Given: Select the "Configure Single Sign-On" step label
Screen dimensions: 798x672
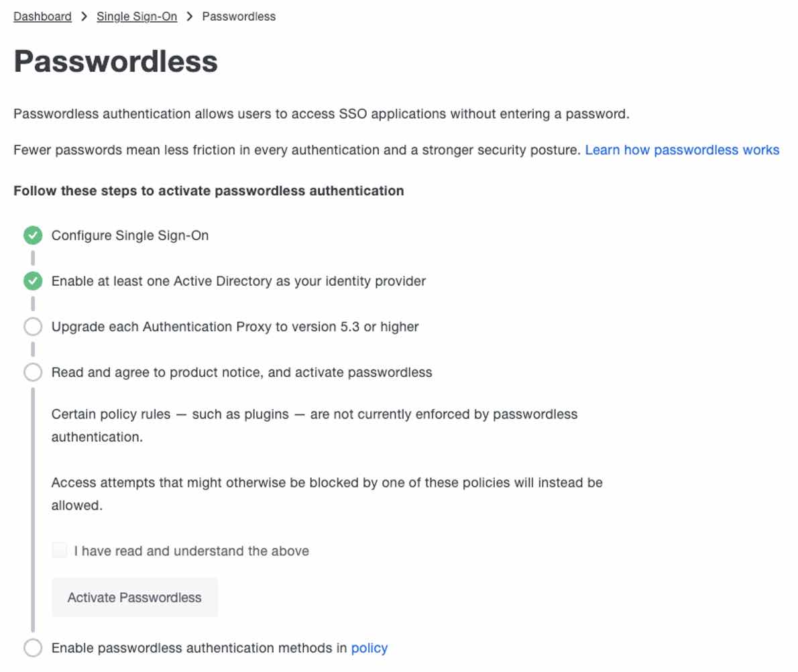Looking at the screenshot, I should click(x=130, y=235).
